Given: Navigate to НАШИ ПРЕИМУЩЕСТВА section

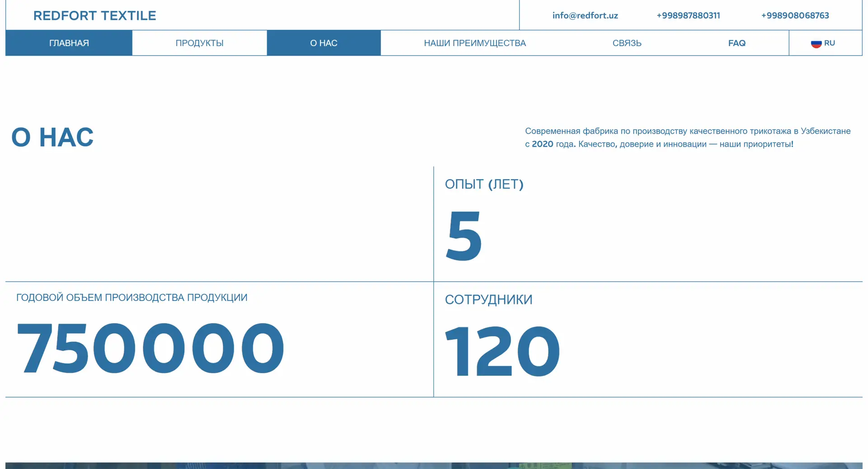Looking at the screenshot, I should pos(475,43).
